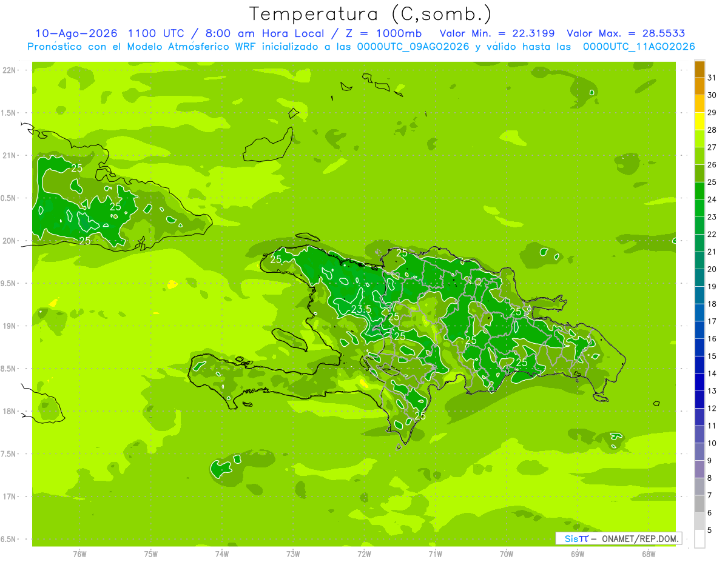Click the '72W' longitude axis label
Image resolution: width=728 pixels, height=562 pixels.
coord(364,554)
